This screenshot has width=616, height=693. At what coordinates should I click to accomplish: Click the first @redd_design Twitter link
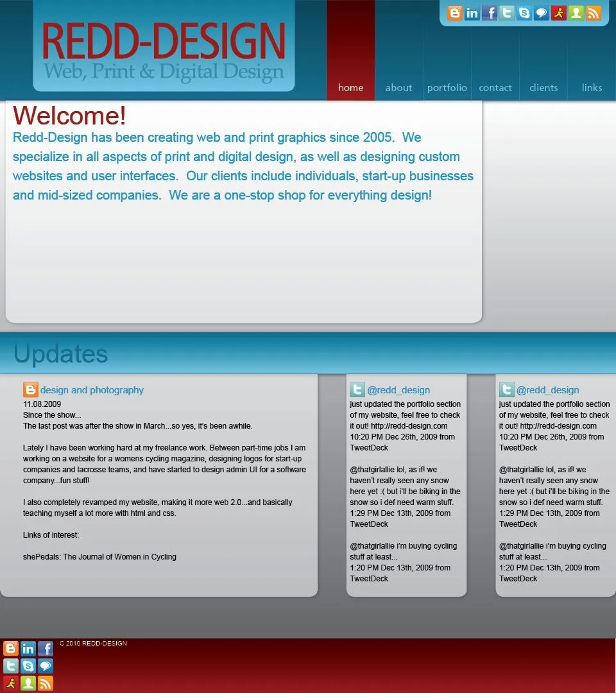point(398,390)
